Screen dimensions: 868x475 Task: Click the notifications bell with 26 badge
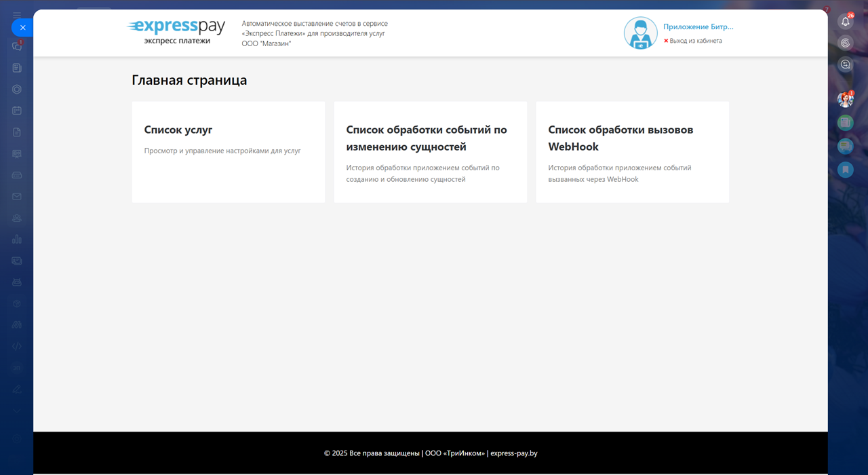click(x=846, y=21)
